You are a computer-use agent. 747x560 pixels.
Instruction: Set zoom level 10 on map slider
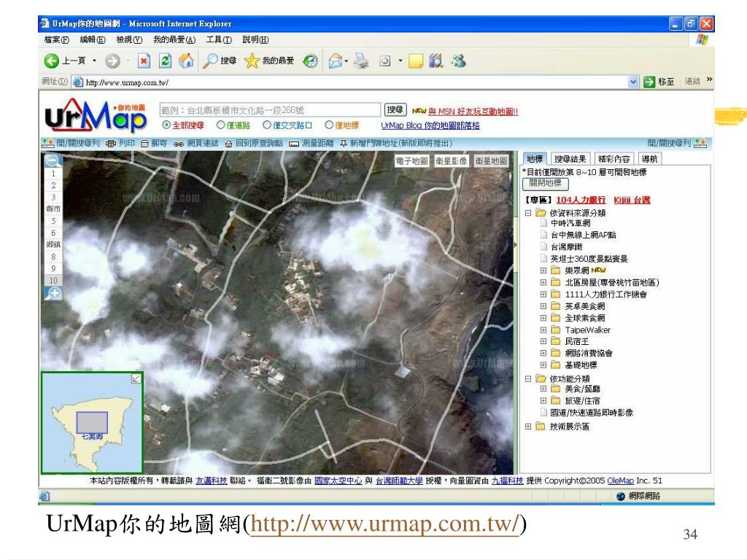point(53,281)
